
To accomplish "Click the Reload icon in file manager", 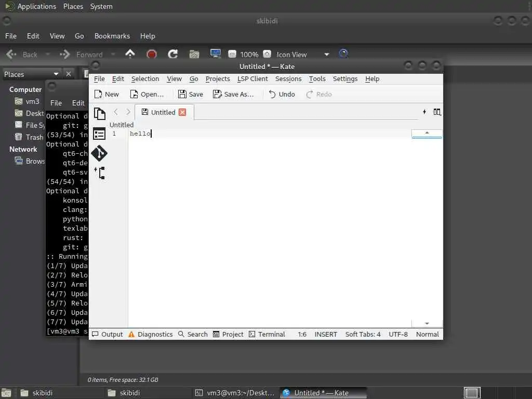I will (x=172, y=54).
